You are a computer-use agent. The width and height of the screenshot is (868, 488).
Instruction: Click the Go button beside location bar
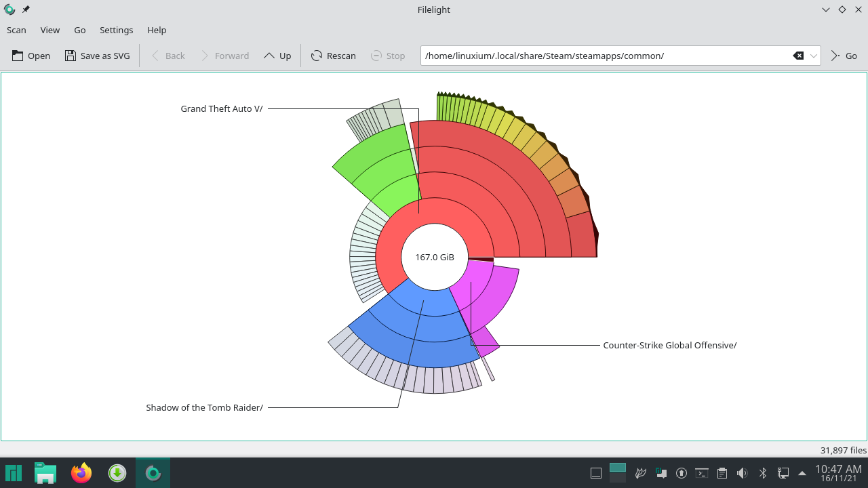(x=844, y=56)
